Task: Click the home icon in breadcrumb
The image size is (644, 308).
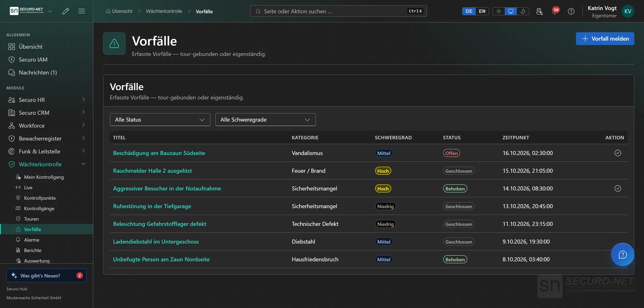Action: click(108, 11)
